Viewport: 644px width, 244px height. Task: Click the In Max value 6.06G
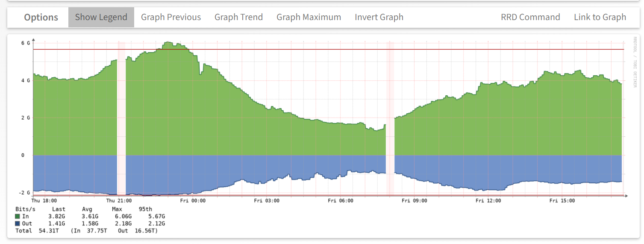click(x=123, y=217)
